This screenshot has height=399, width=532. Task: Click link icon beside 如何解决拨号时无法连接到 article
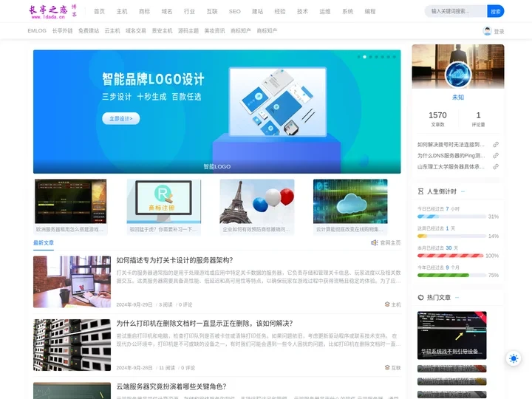(x=496, y=145)
